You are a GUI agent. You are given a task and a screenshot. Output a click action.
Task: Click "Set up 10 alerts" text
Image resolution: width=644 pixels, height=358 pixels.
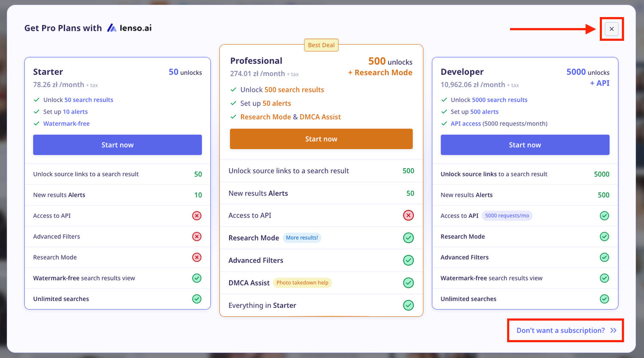click(65, 112)
